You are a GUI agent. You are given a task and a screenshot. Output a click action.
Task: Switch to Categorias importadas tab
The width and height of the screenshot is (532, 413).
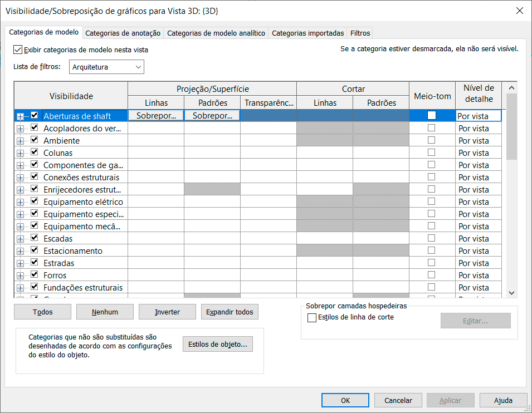(308, 33)
